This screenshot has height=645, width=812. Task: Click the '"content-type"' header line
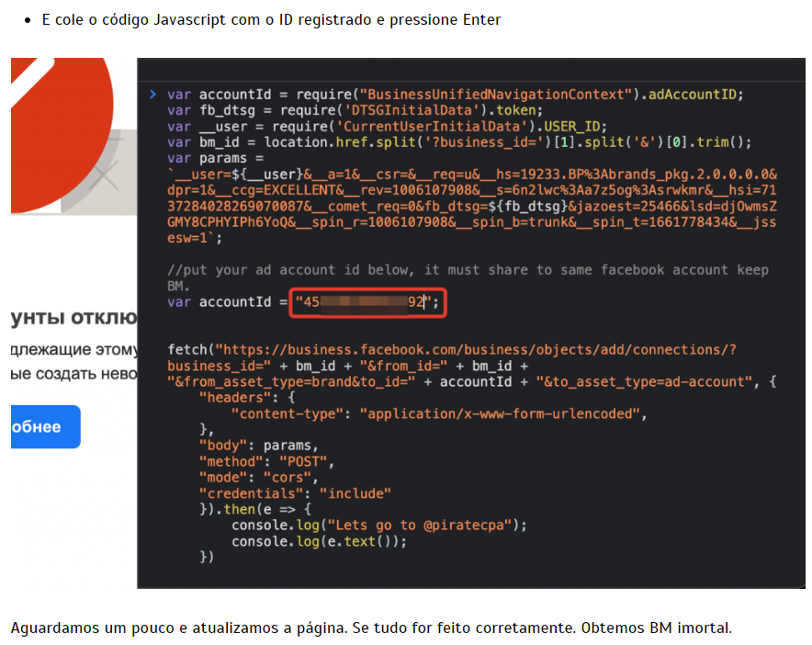(x=439, y=414)
